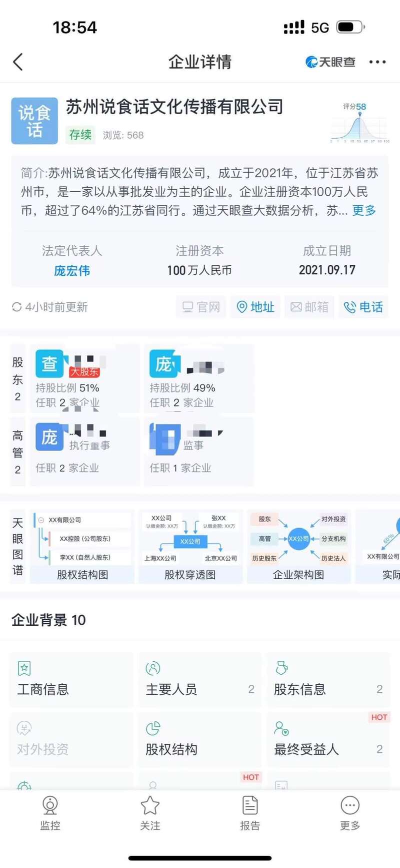Tap the greyed 对外投资 item
This screenshot has width=400, height=868.
click(x=71, y=740)
